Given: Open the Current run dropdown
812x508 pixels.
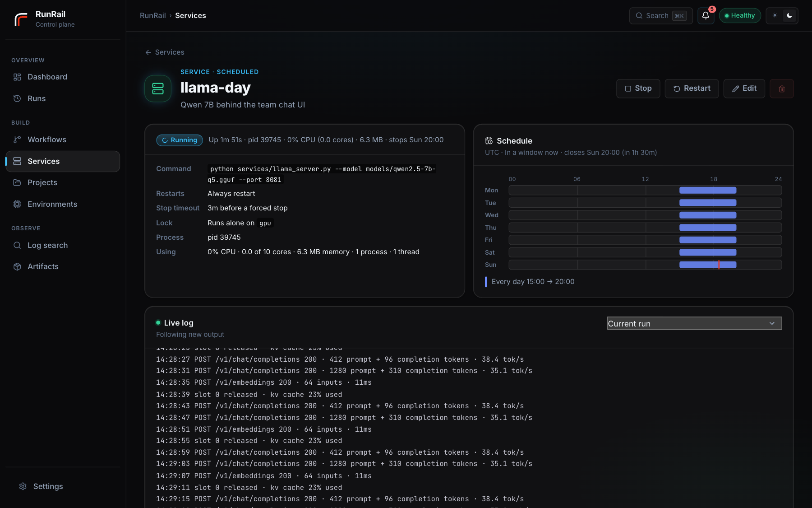Looking at the screenshot, I should point(694,323).
